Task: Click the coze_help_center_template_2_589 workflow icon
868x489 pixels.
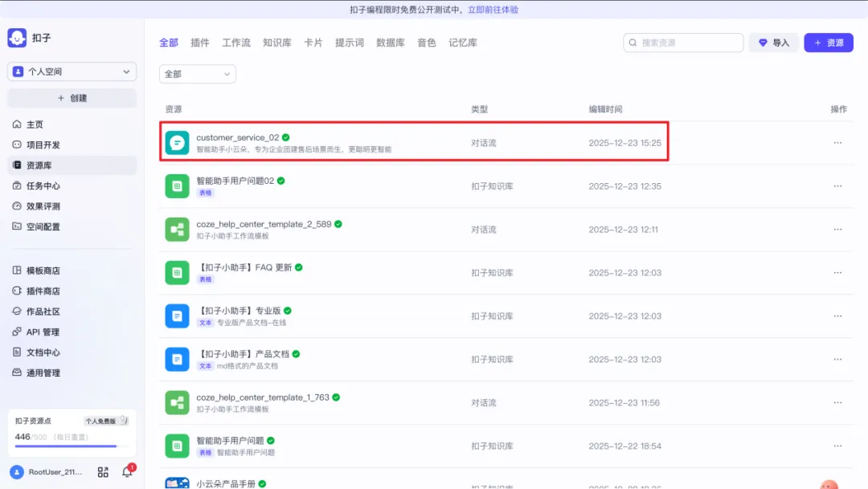Action: (177, 230)
